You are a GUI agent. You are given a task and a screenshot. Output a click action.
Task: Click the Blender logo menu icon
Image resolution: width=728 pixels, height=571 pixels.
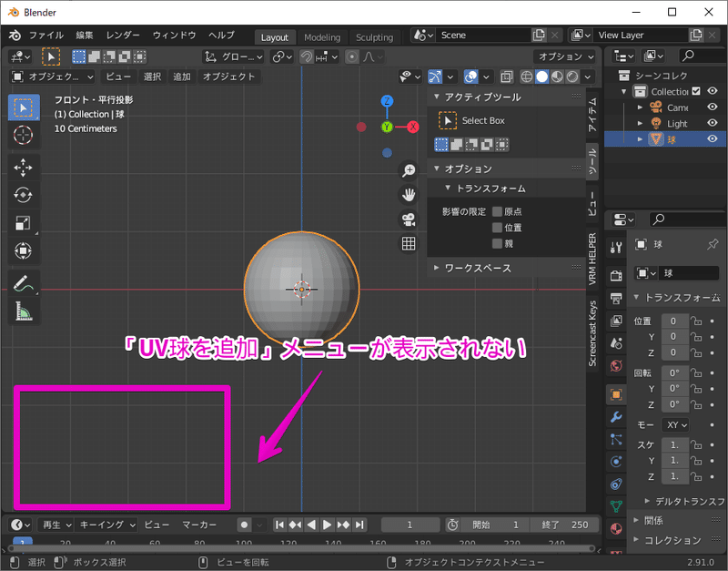pos(15,36)
